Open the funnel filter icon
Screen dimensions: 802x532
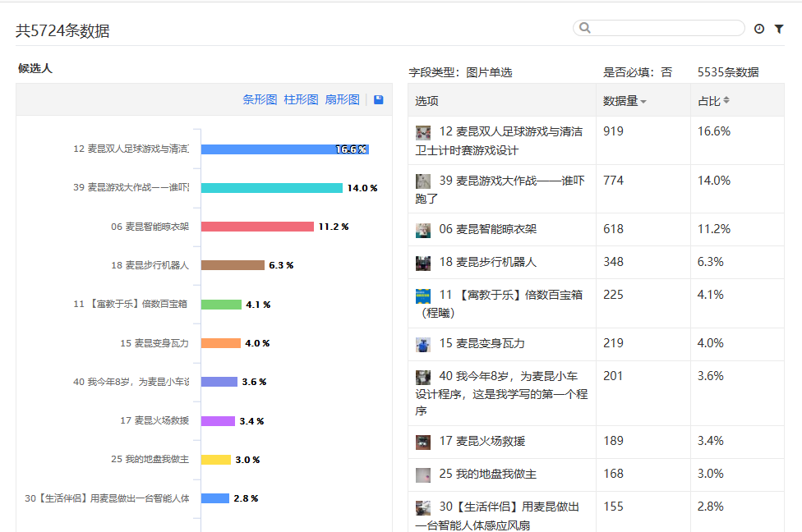pyautogui.click(x=778, y=29)
